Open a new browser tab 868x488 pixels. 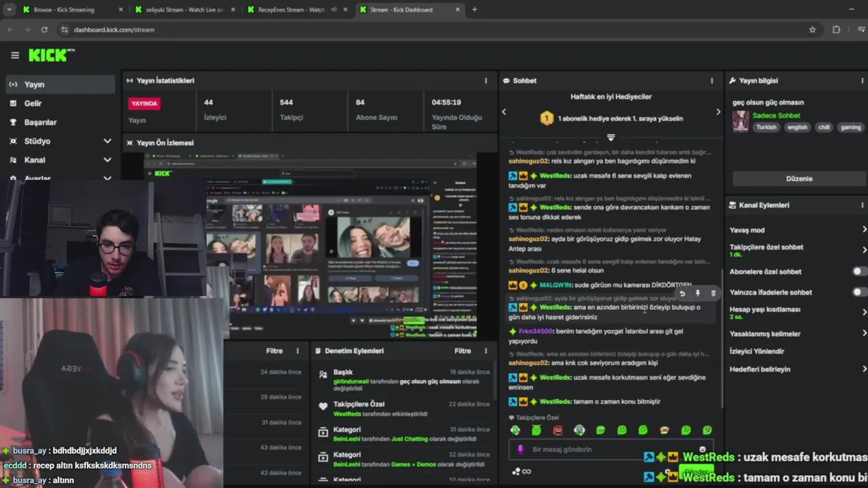(x=474, y=9)
